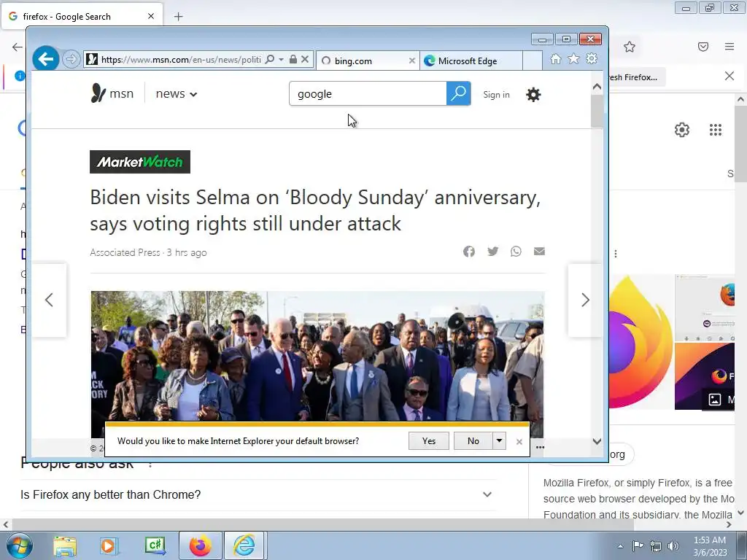Image resolution: width=747 pixels, height=560 pixels.
Task: Dismiss the default browser notification bar
Action: [519, 442]
